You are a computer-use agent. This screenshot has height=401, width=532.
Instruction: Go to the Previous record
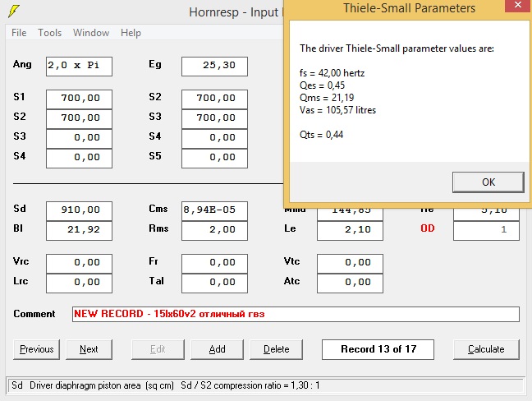(x=36, y=349)
